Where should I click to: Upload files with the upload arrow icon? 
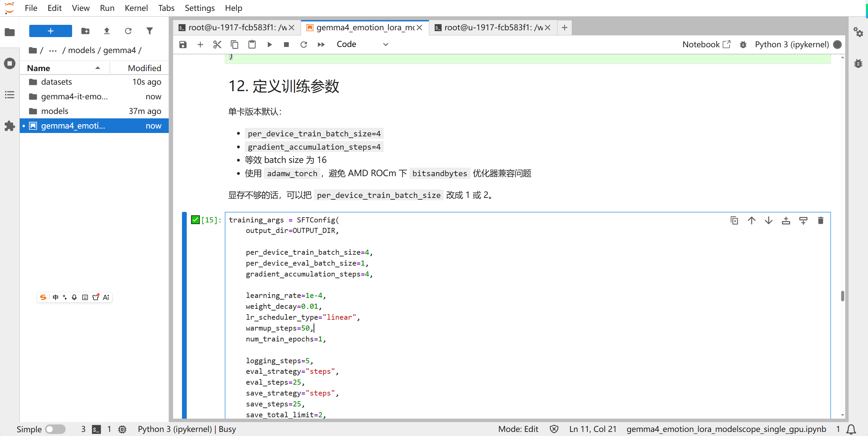pyautogui.click(x=107, y=31)
